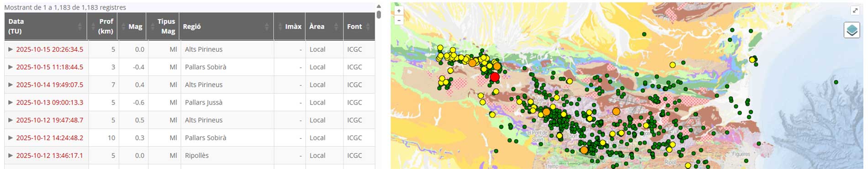The image size is (868, 169).
Task: Open the 2025-10-12 14:24:48.2 event link
Action: coord(50,138)
